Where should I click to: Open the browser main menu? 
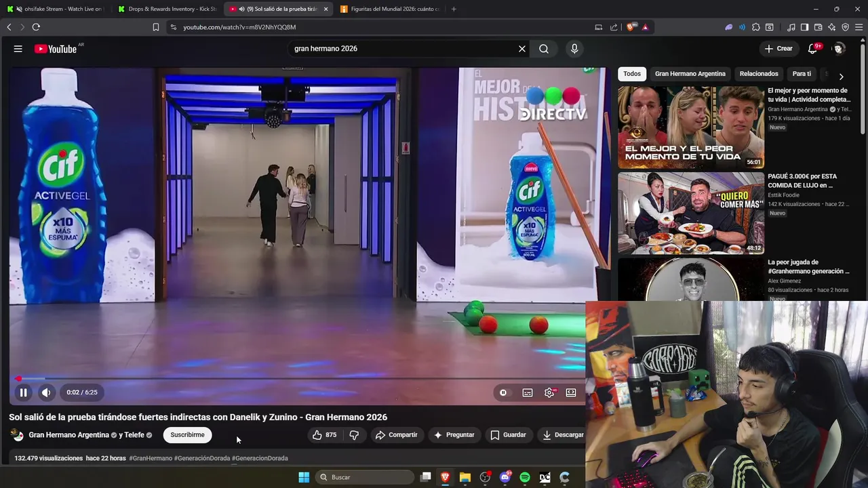click(x=859, y=27)
